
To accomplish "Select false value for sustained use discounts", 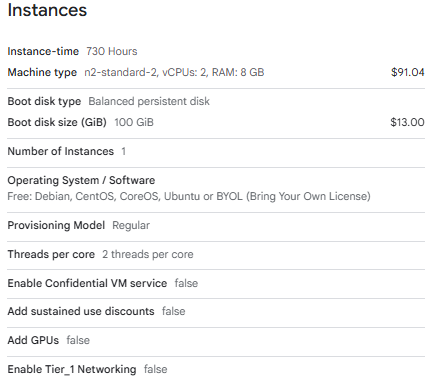I will (174, 311).
